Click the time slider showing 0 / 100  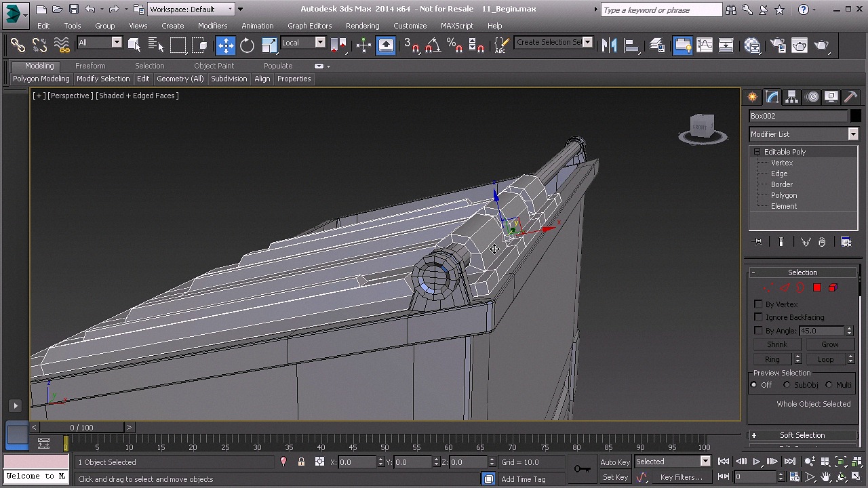(x=81, y=428)
